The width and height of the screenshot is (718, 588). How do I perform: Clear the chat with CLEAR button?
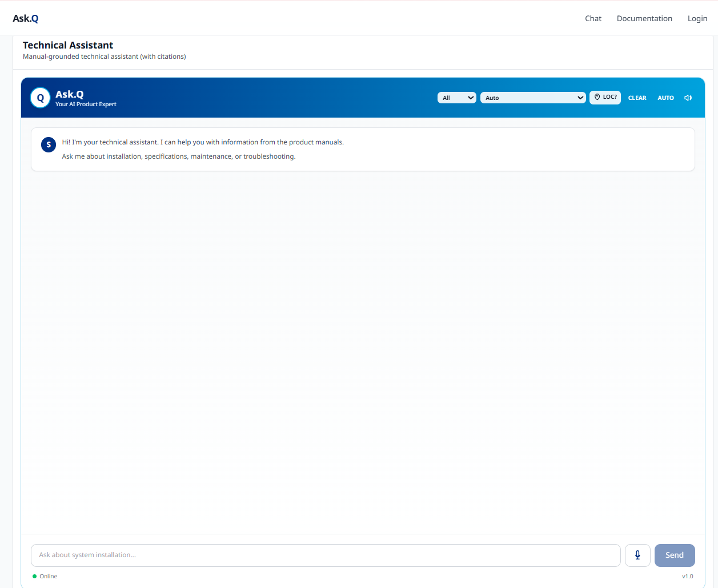point(637,98)
